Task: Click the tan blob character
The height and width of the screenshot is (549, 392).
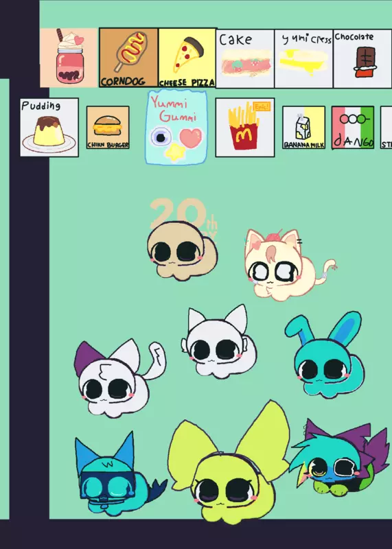Action: click(x=182, y=250)
